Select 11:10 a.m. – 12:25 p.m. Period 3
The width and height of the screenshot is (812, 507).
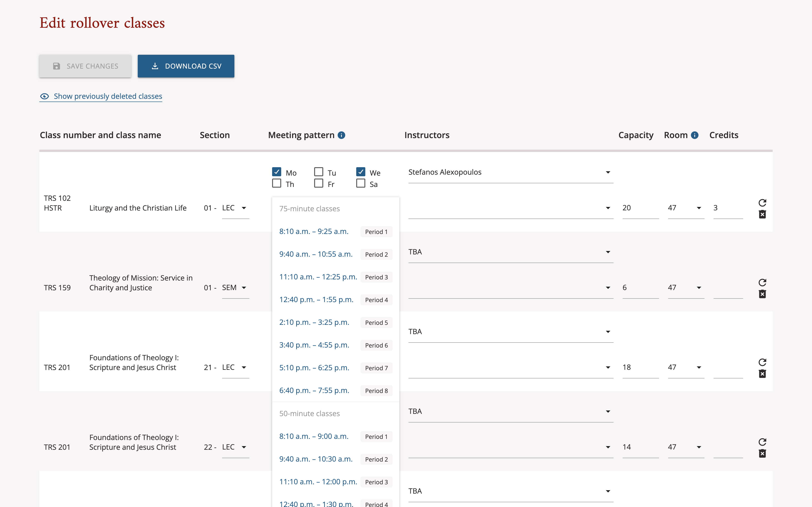click(x=336, y=277)
